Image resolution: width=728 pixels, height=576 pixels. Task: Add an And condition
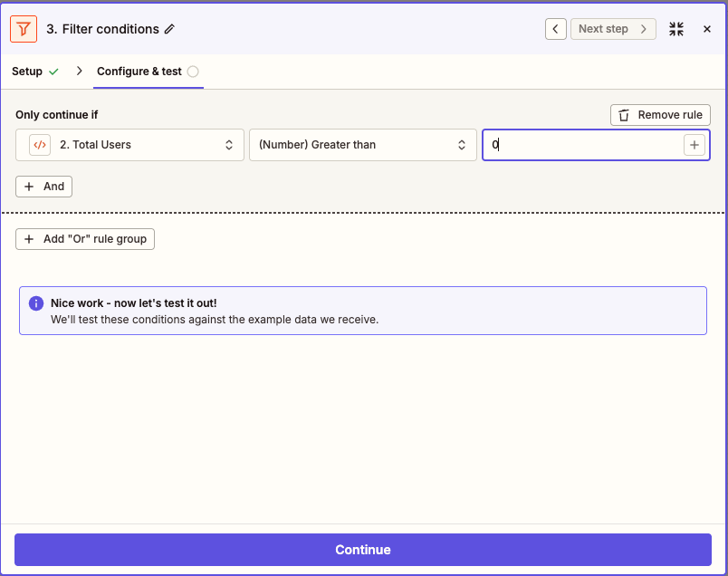pyautogui.click(x=43, y=187)
